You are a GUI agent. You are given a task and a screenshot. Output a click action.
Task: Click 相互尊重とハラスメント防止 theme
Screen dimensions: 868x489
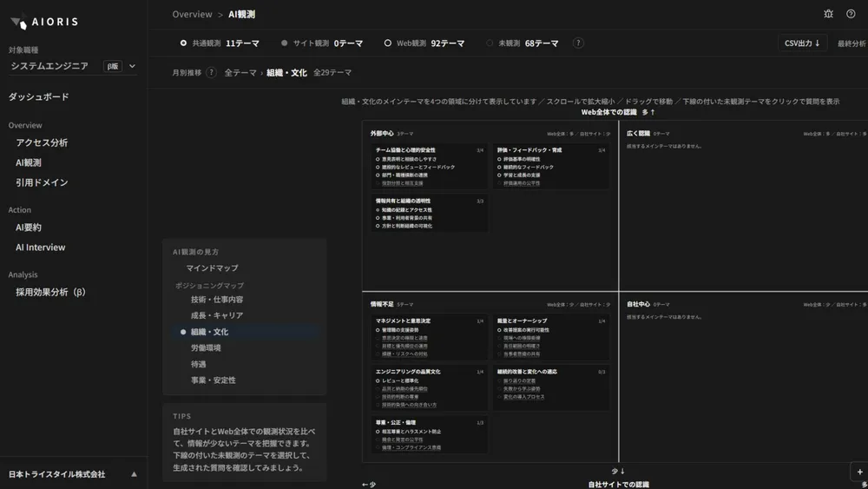point(411,432)
